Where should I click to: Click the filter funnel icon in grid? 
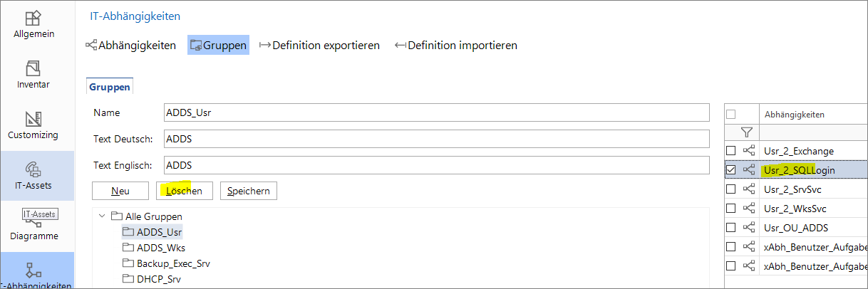point(746,132)
